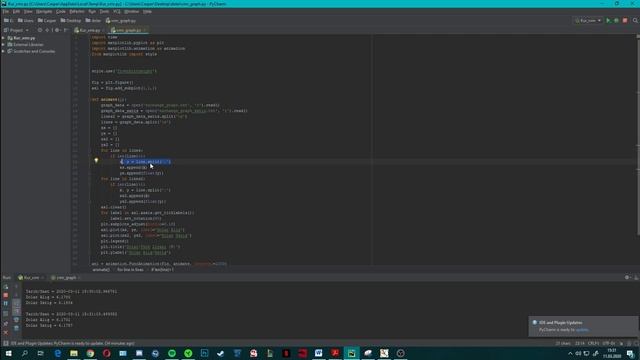Screen dimensions: 640x360
Task: Open Run panel settings gear
Action: (627, 278)
